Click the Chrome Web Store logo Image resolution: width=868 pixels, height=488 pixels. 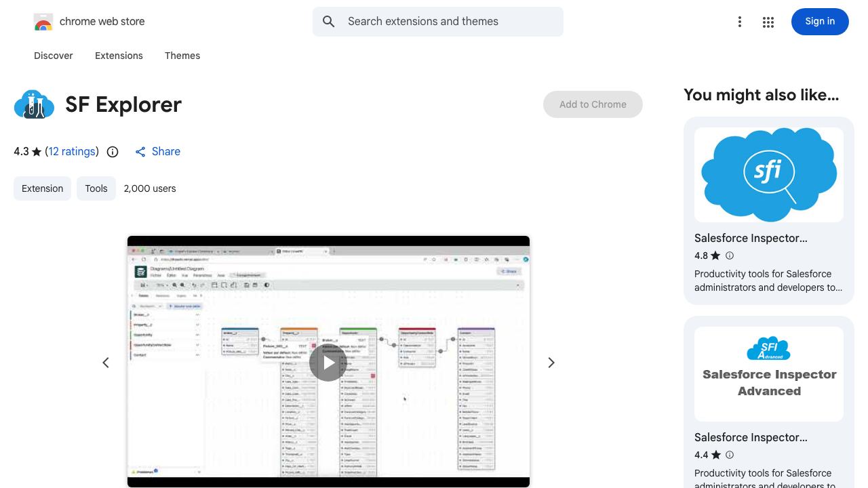point(43,22)
